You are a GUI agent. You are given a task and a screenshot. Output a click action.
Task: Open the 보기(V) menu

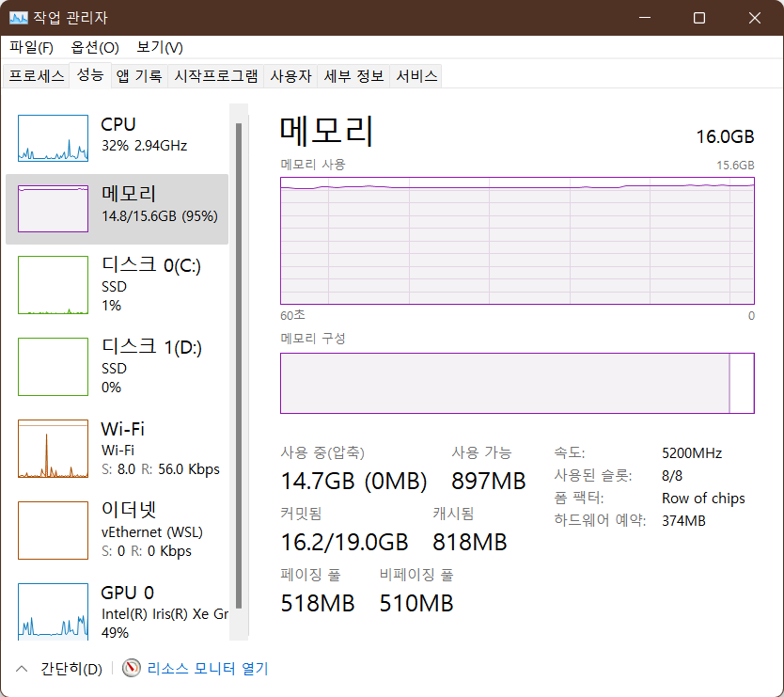(x=160, y=48)
